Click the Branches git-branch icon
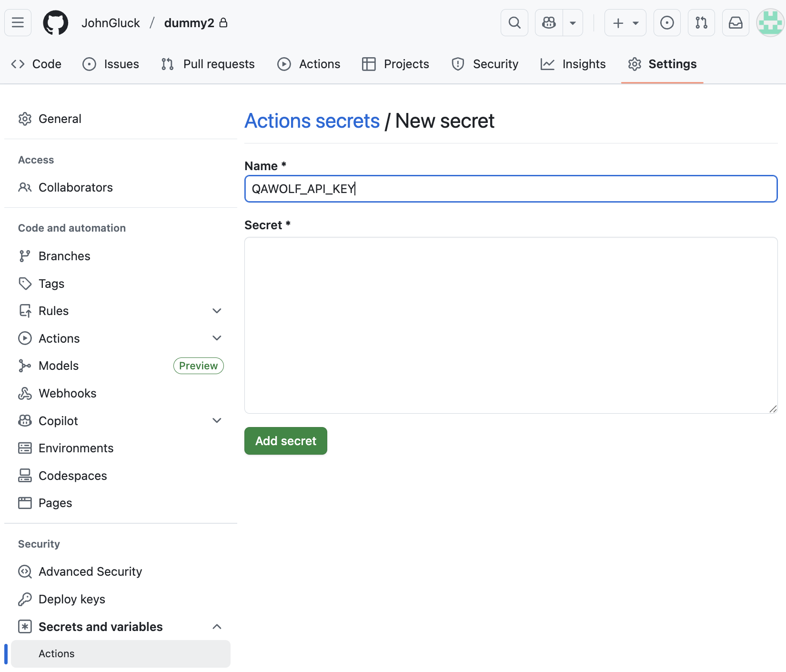 click(x=25, y=256)
